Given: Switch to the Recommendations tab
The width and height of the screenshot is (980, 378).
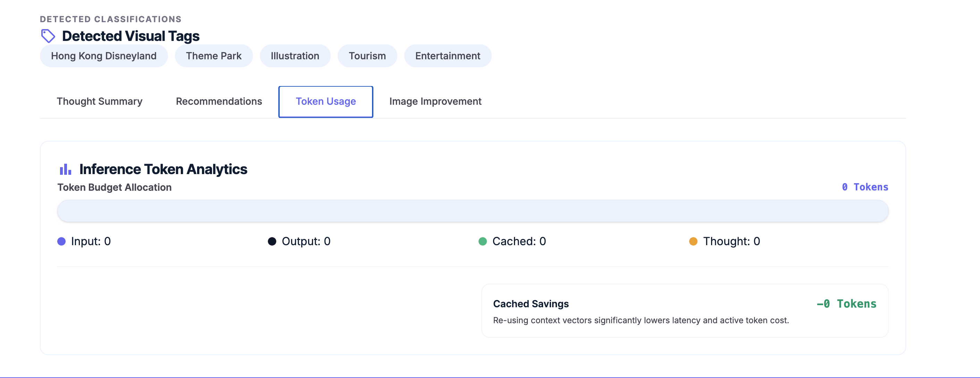Looking at the screenshot, I should click(x=219, y=102).
